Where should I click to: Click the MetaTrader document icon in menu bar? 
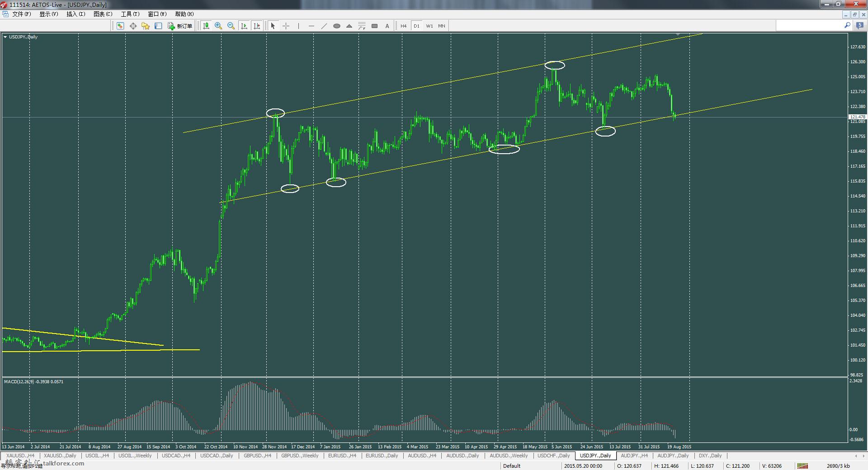click(5, 14)
